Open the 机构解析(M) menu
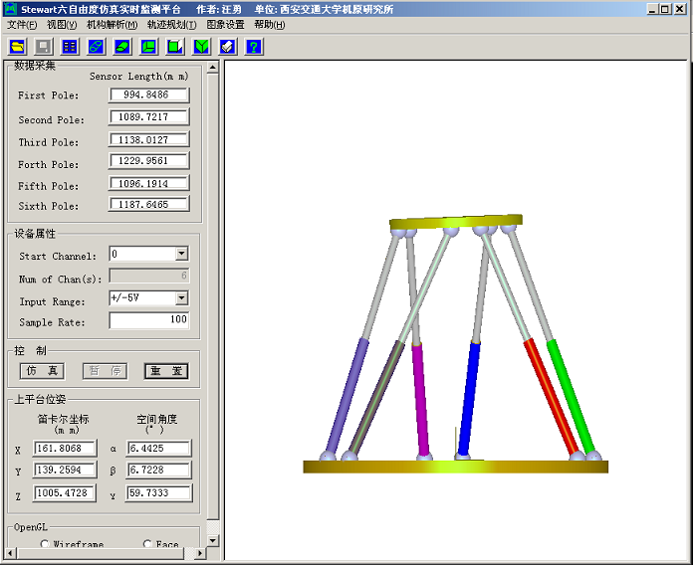 pos(112,24)
